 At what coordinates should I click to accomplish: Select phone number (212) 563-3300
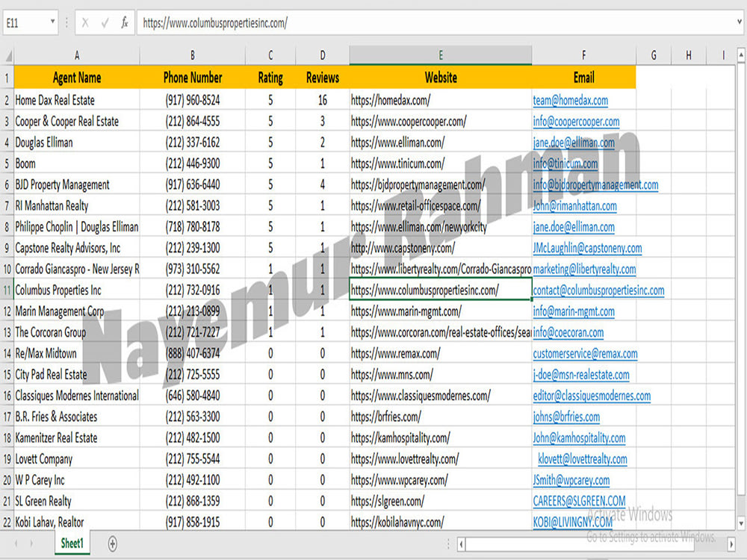coord(193,417)
